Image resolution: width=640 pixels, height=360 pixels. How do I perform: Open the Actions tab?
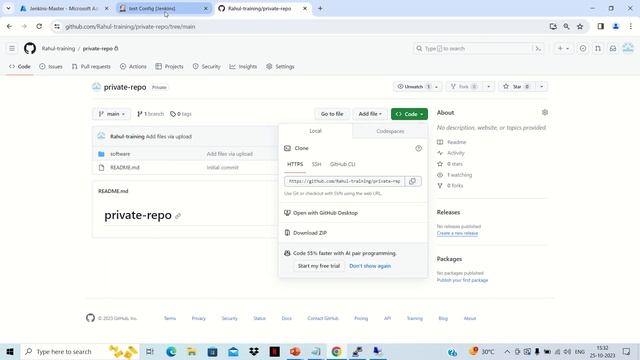tap(133, 67)
